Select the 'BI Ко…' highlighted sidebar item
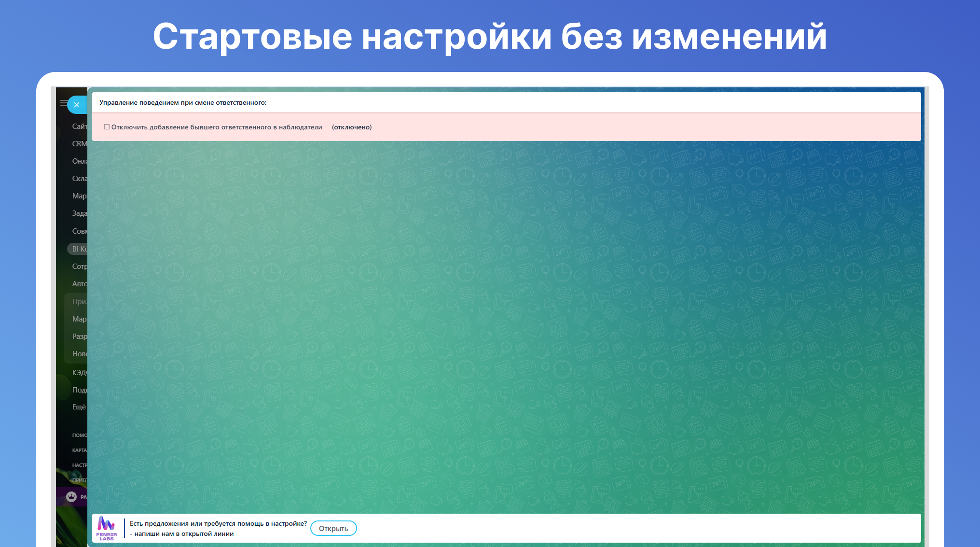 pyautogui.click(x=79, y=249)
